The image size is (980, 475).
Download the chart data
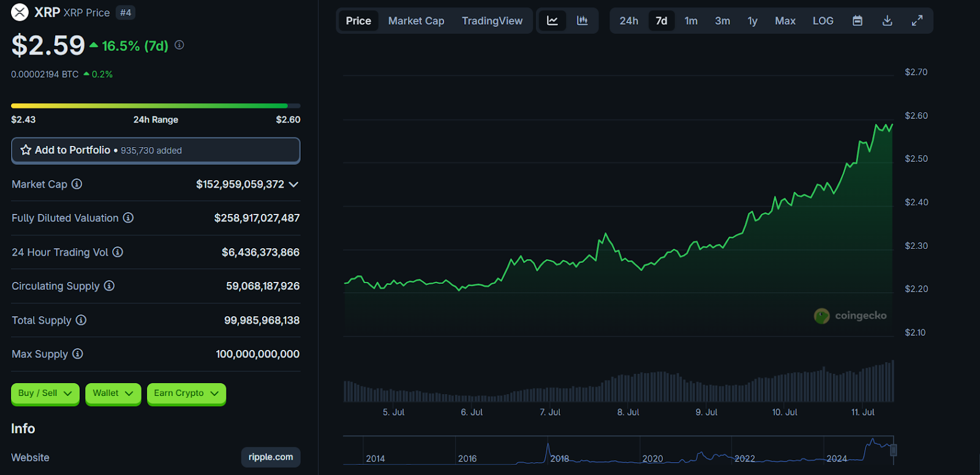(x=887, y=21)
